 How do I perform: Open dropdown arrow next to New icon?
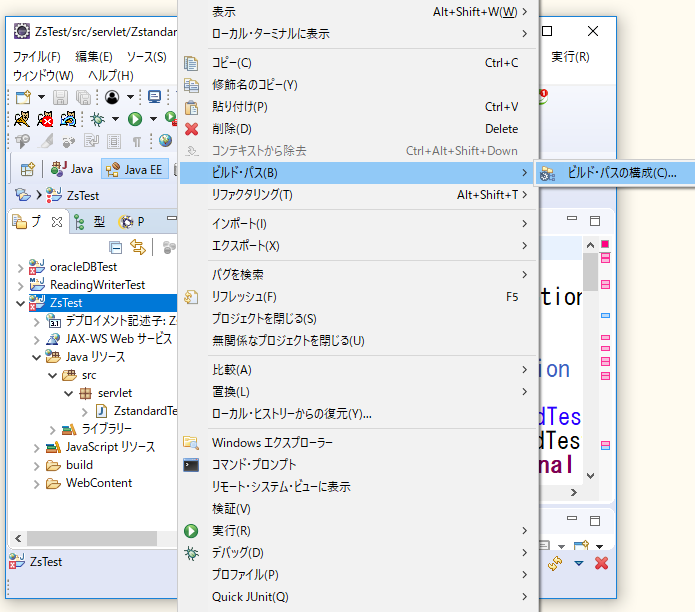[41, 97]
